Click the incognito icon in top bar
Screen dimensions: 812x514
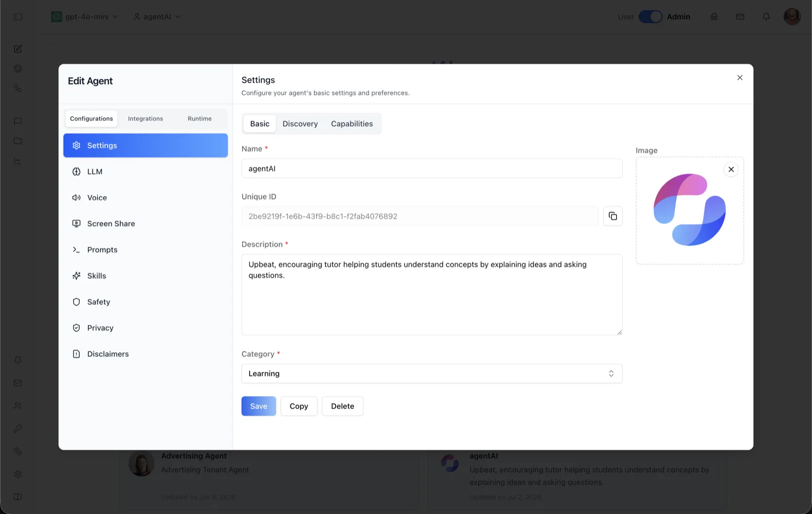pyautogui.click(x=714, y=17)
